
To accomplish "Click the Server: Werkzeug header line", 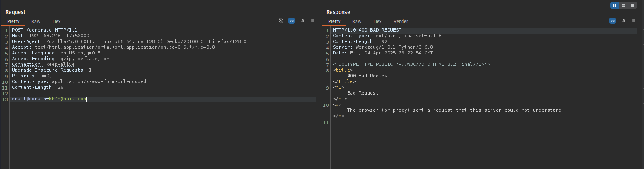I will [383, 47].
